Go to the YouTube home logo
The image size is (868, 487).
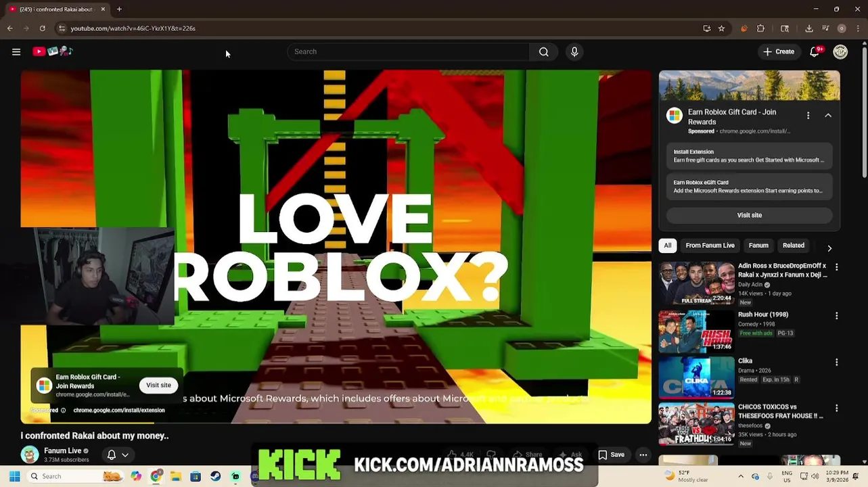(x=53, y=51)
